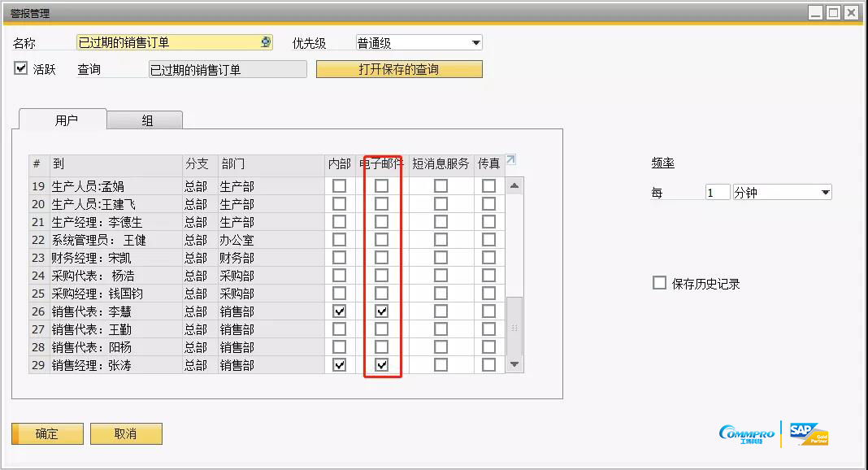Check 电子邮件 for 采购经理：钱国钧
Viewport: 868px width, 470px height.
(x=382, y=293)
